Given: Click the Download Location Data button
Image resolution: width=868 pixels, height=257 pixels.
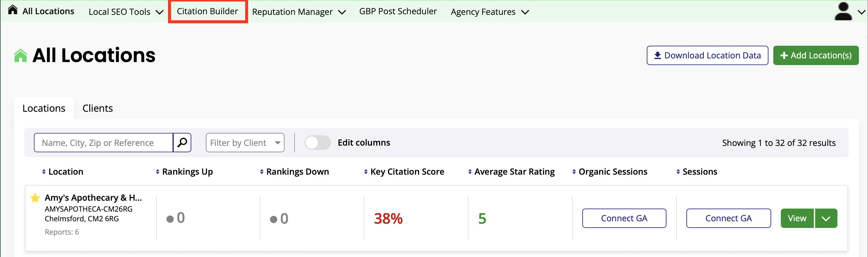Looking at the screenshot, I should click(x=707, y=55).
